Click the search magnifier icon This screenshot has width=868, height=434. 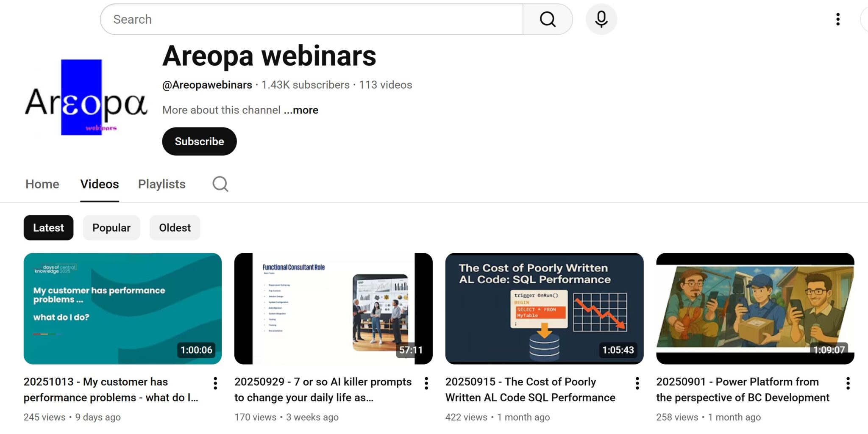tap(548, 19)
